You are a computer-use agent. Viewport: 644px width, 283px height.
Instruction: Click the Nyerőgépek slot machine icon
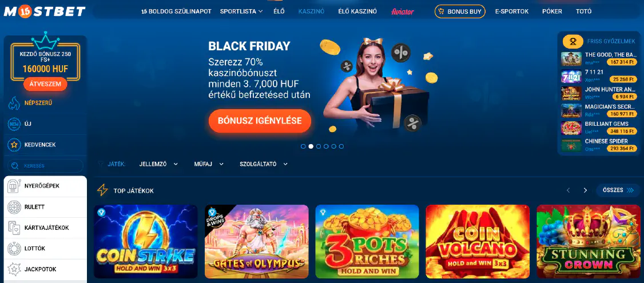[x=14, y=186]
